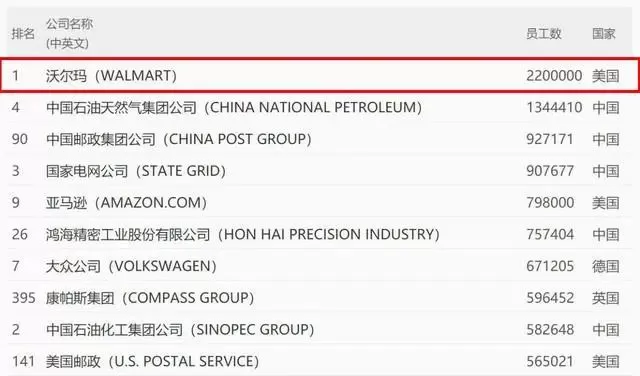
Task: Select the highlighted Walmart row
Action: point(320,75)
